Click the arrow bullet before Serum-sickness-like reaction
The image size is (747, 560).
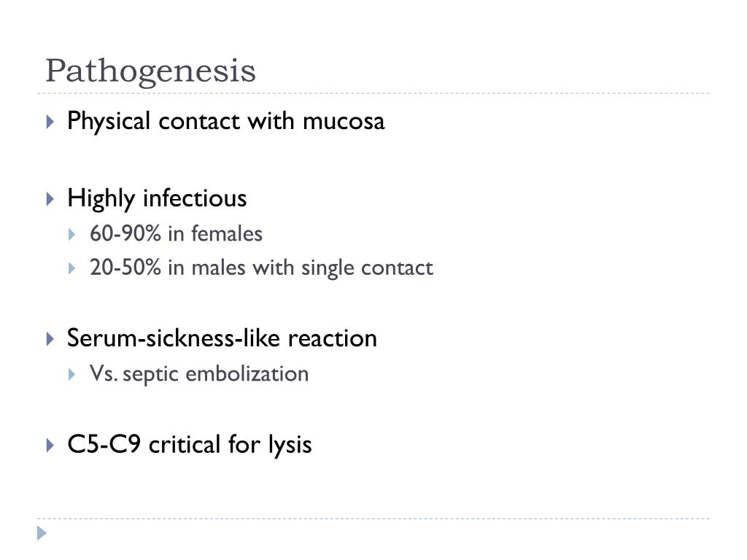coord(50,339)
